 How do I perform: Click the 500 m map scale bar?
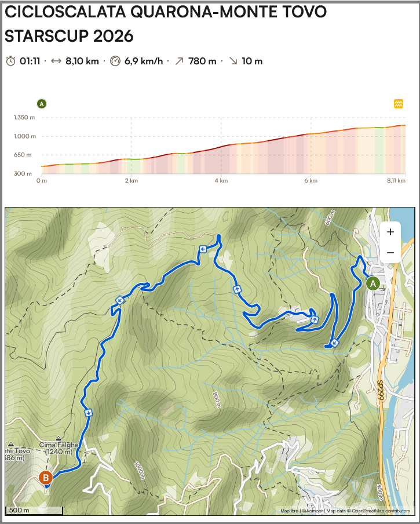click(x=34, y=510)
